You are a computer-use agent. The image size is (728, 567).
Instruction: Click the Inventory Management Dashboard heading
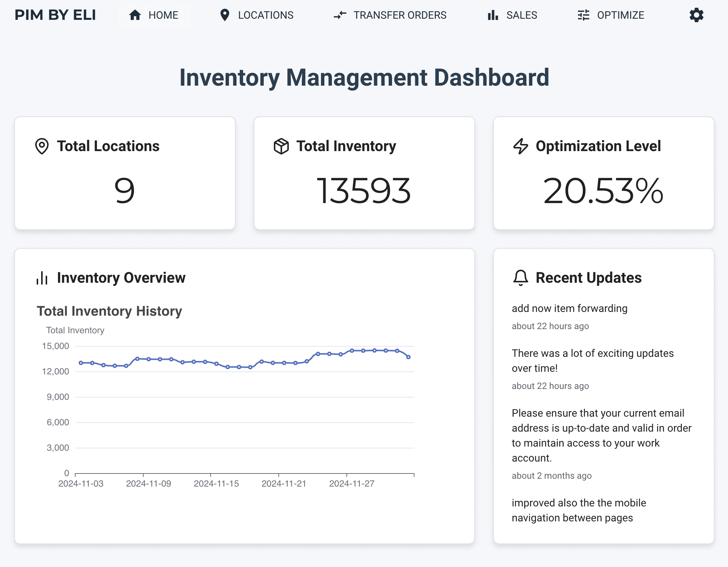point(364,77)
